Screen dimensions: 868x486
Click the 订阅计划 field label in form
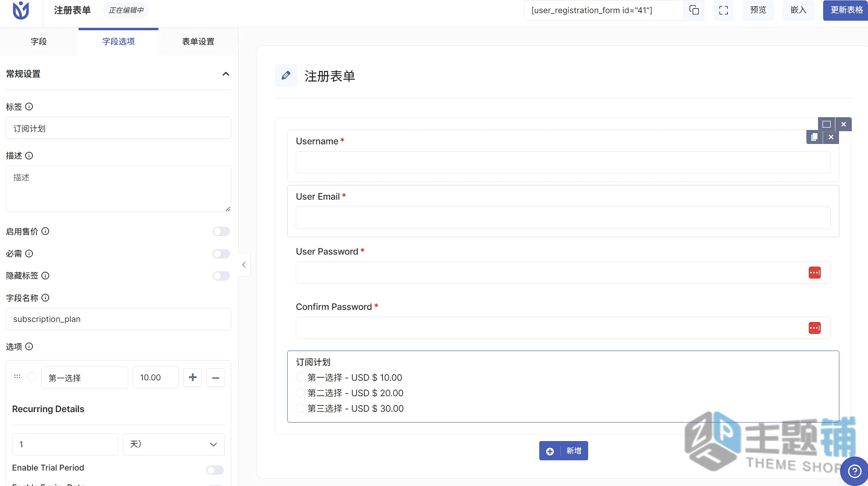(x=313, y=362)
